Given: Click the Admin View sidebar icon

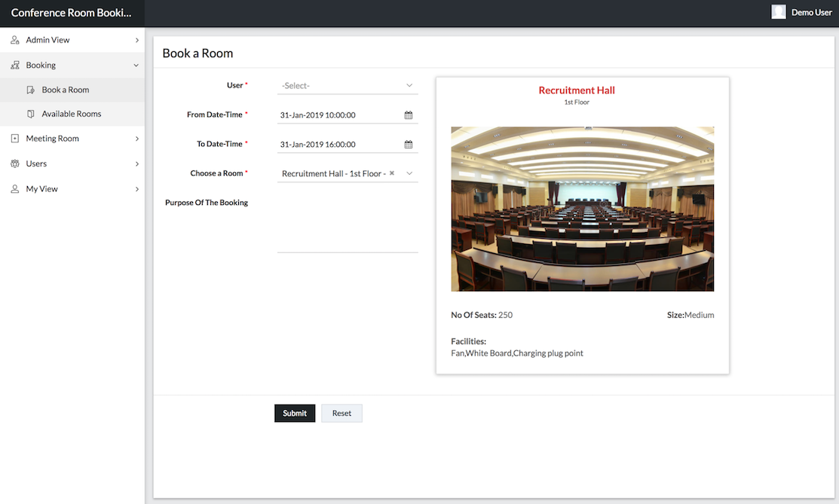Looking at the screenshot, I should coord(15,40).
